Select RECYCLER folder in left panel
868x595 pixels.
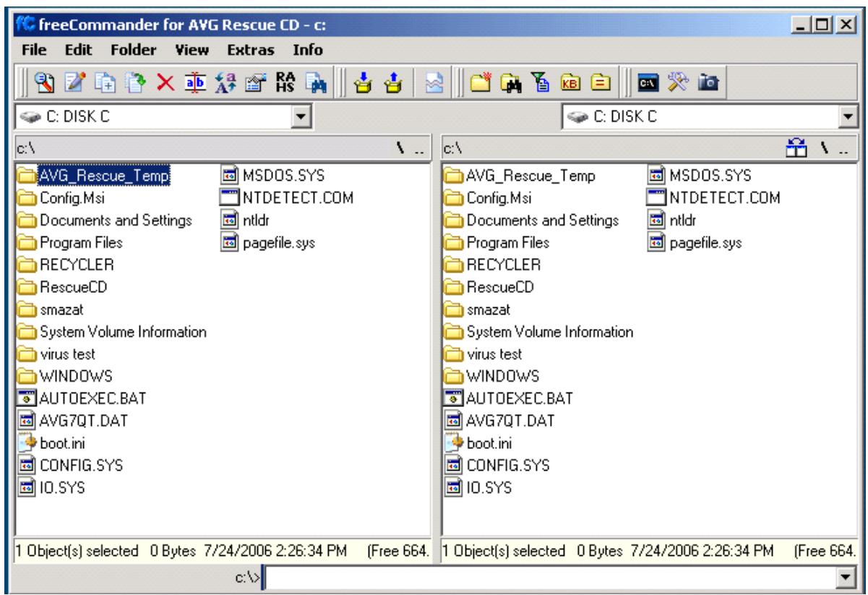[x=65, y=265]
